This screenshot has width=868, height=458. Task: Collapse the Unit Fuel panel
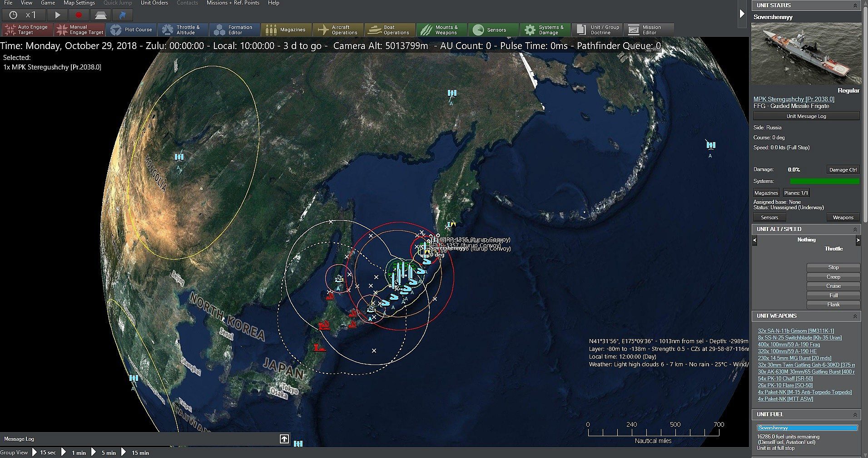click(x=855, y=414)
